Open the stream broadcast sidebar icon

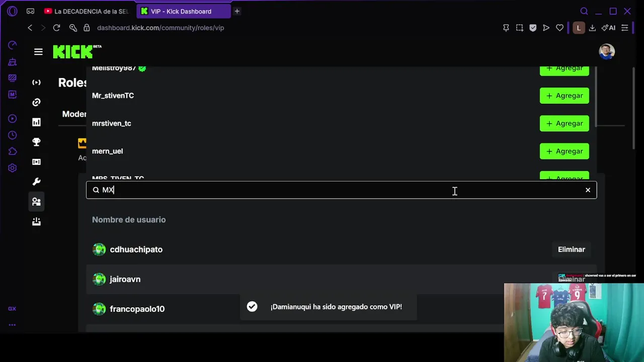point(36,82)
